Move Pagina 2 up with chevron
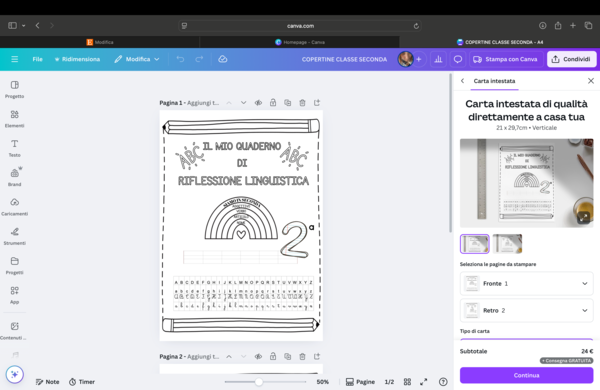 click(x=229, y=356)
